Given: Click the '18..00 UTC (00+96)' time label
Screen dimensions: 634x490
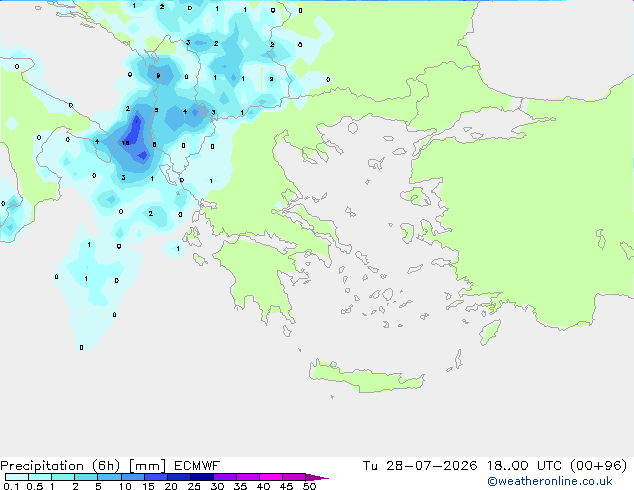Looking at the screenshot, I should pyautogui.click(x=557, y=466).
